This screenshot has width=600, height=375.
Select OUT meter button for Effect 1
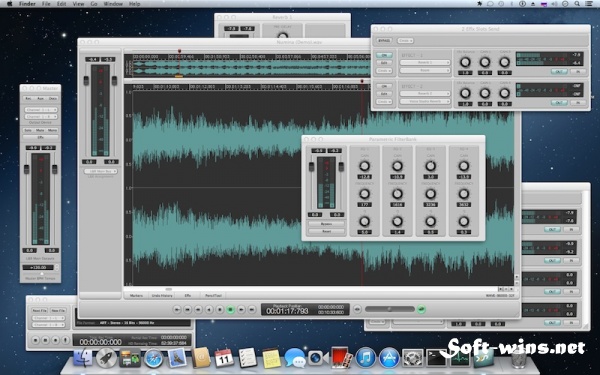559,72
